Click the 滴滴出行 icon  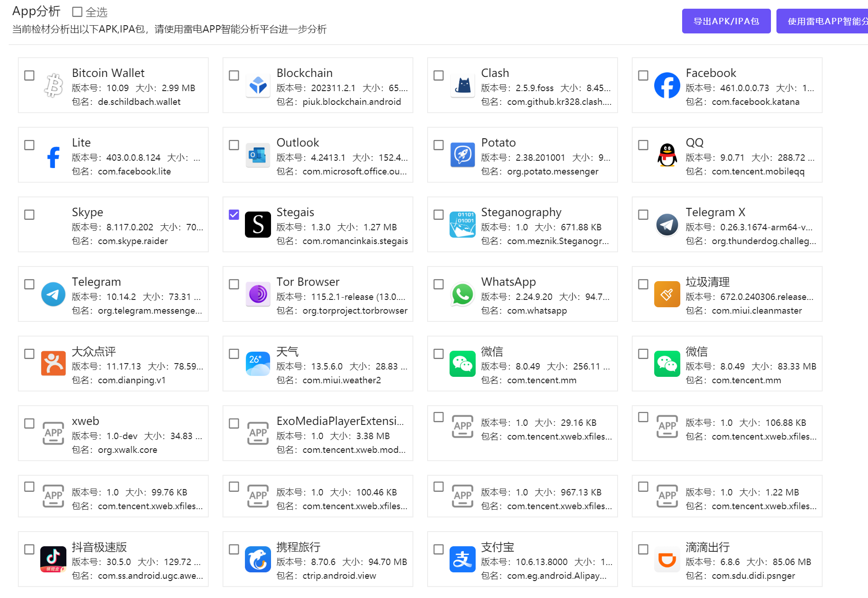point(667,560)
